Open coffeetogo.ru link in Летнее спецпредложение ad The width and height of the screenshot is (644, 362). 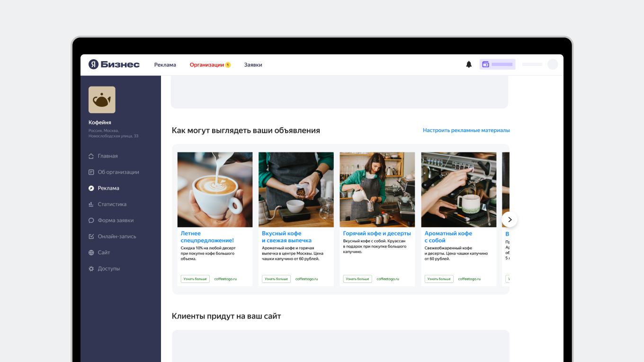coord(225,279)
